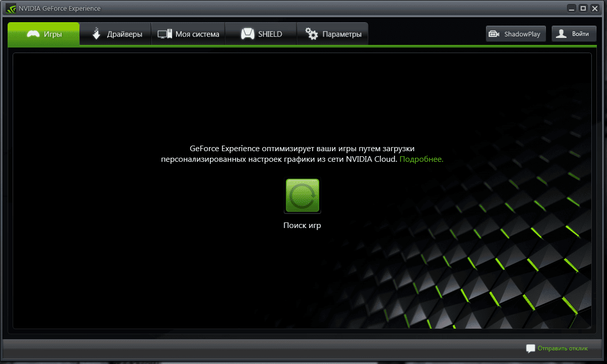607x364 pixels.
Task: Click the feedback speech bubble icon
Action: coord(530,348)
